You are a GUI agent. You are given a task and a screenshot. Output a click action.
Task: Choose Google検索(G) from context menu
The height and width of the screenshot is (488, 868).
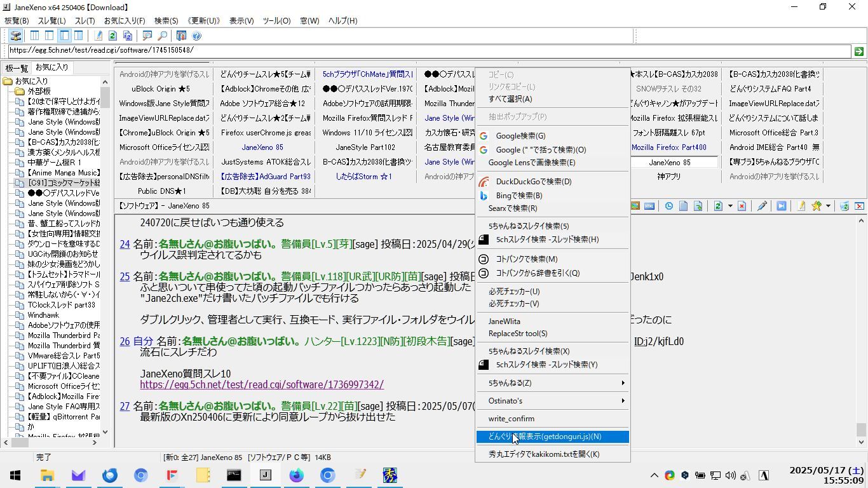coord(553,135)
